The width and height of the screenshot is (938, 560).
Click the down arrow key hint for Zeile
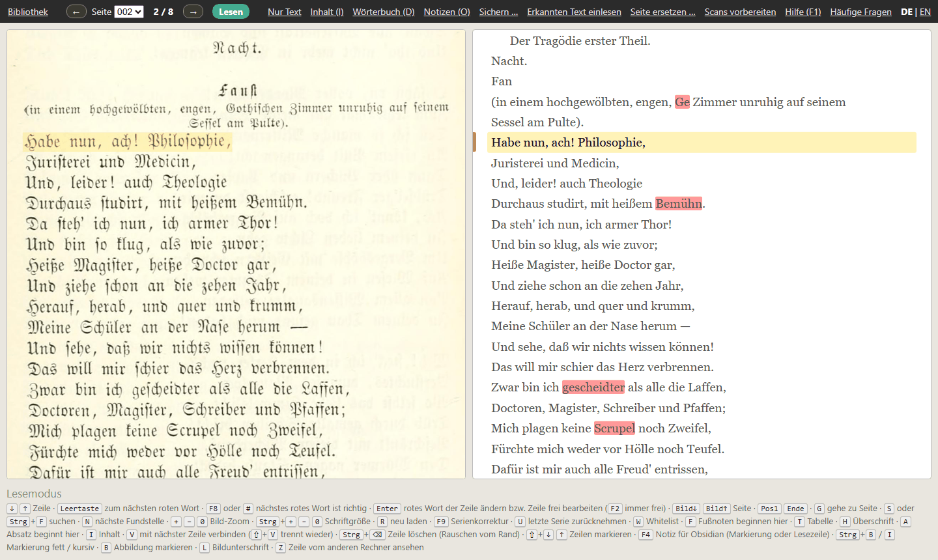(x=12, y=509)
